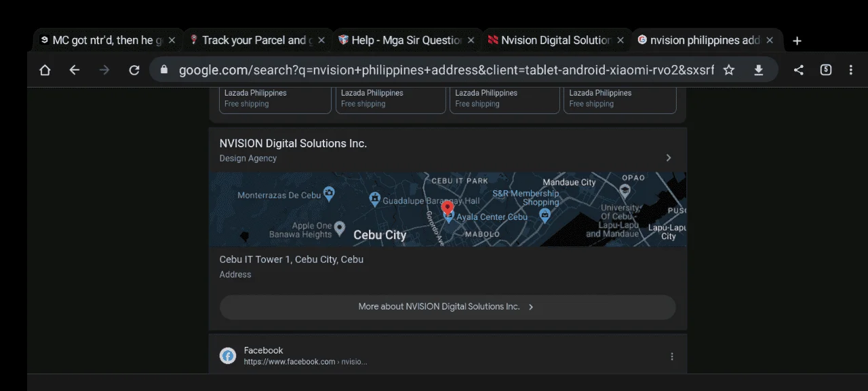Click 'Mandaue City' map label
This screenshot has width=868, height=391.
tap(569, 182)
